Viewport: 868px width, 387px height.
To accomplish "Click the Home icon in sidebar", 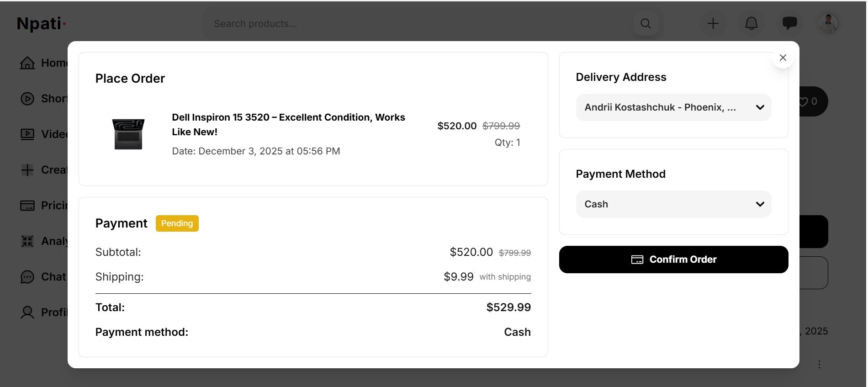I will coord(27,63).
